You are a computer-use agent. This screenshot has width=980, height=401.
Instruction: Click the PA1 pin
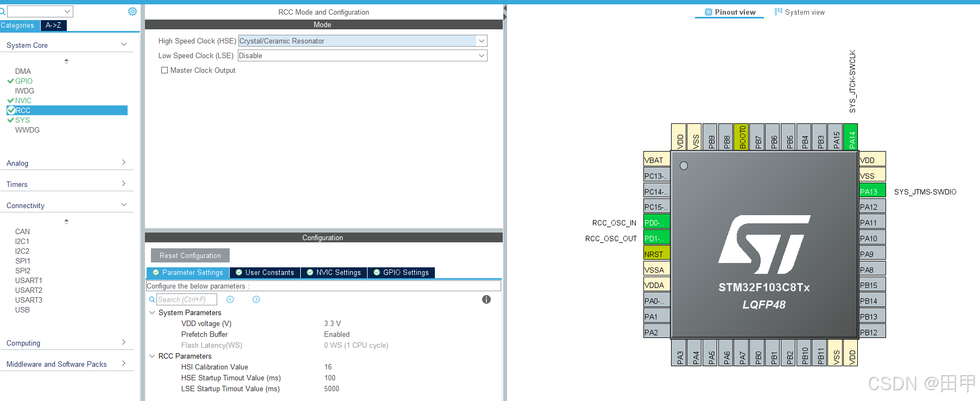656,316
